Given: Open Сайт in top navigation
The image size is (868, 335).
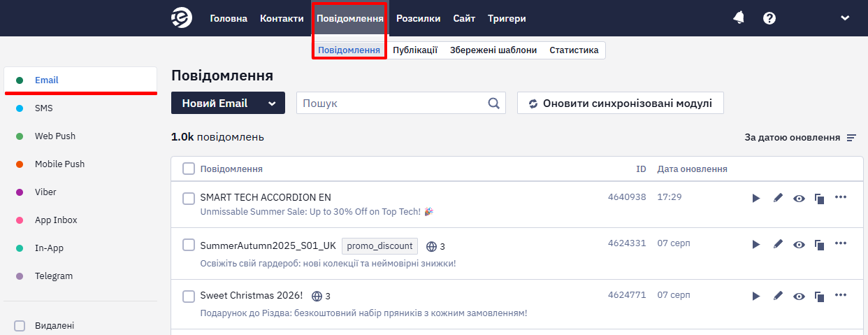Looking at the screenshot, I should 464,18.
